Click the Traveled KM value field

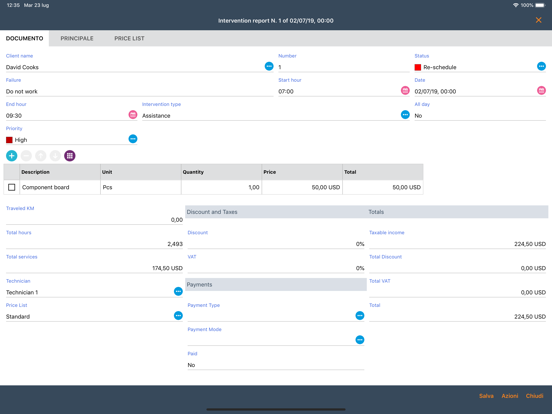94,220
